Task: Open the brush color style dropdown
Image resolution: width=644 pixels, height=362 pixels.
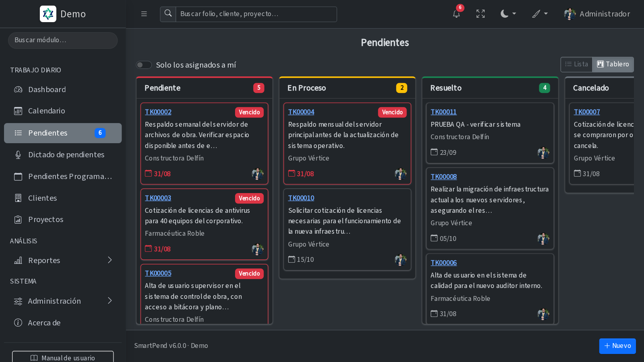Action: tap(540, 14)
